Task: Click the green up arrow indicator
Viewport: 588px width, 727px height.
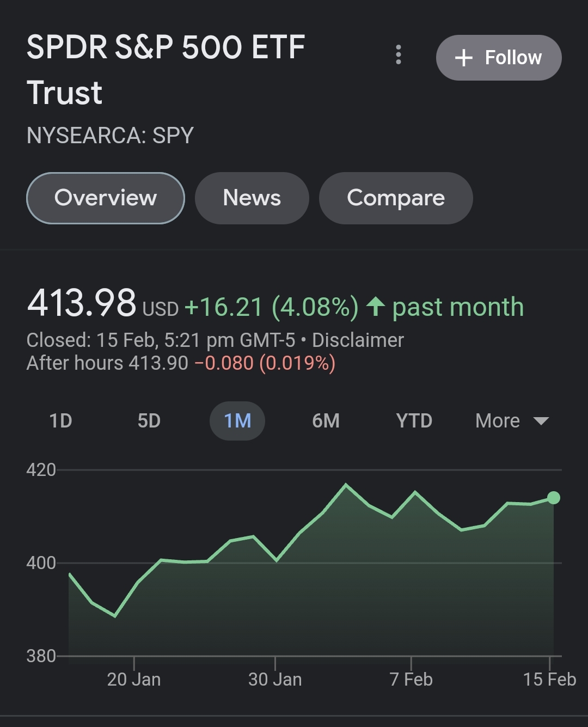Action: [376, 307]
